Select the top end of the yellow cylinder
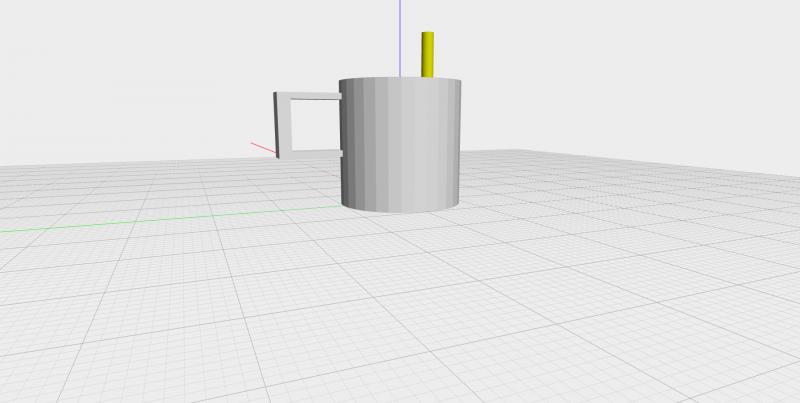 click(427, 34)
